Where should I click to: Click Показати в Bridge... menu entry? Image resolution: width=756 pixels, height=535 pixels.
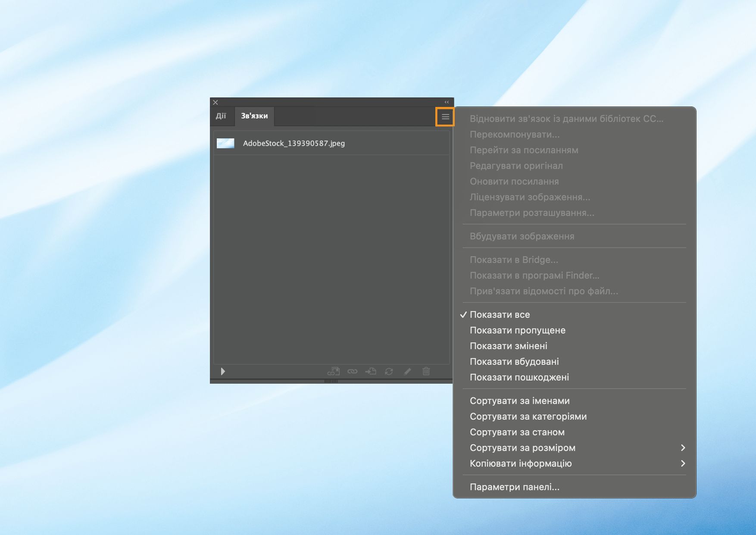(575, 260)
